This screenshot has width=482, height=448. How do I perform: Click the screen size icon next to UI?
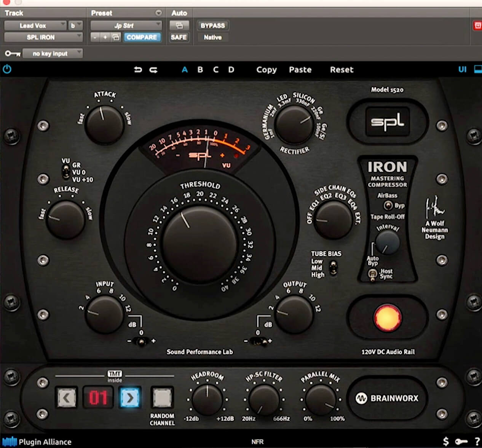[x=477, y=69]
